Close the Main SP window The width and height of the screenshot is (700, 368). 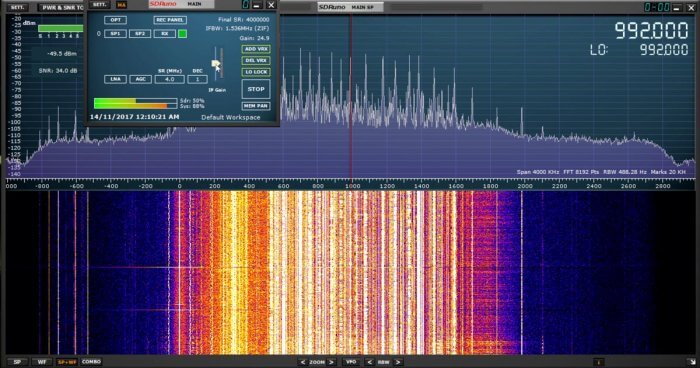click(x=691, y=8)
